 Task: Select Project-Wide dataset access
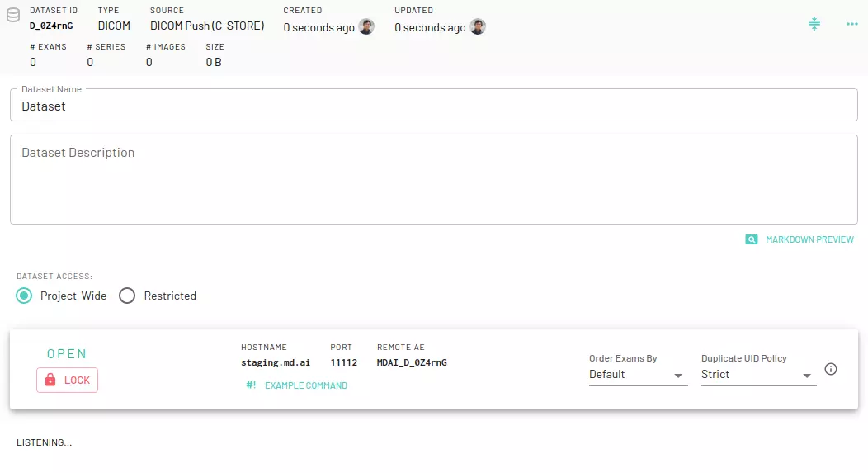click(x=25, y=296)
